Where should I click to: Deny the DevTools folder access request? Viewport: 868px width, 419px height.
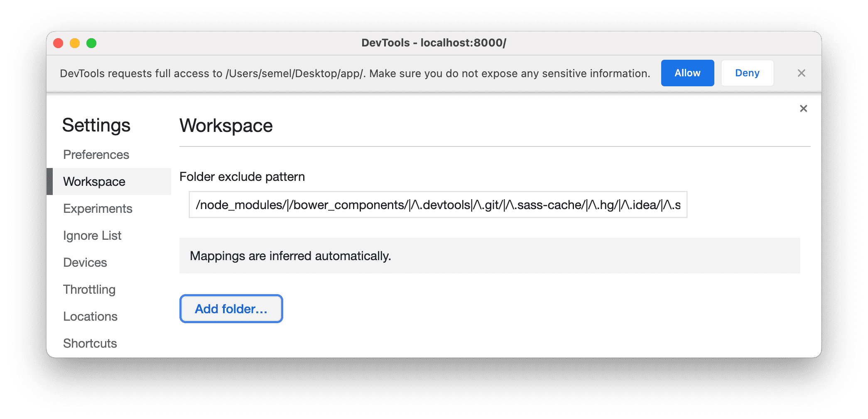point(747,73)
